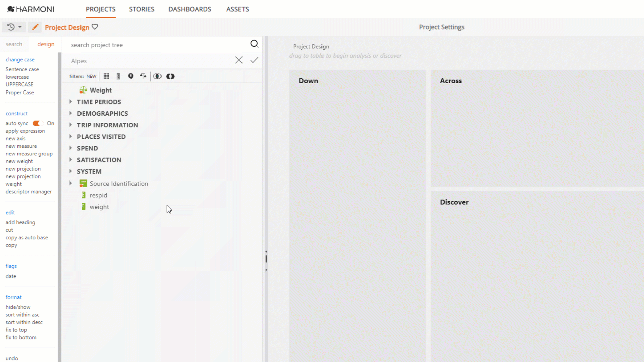Click new measure group
Screen dimensions: 644x362
coord(29,154)
